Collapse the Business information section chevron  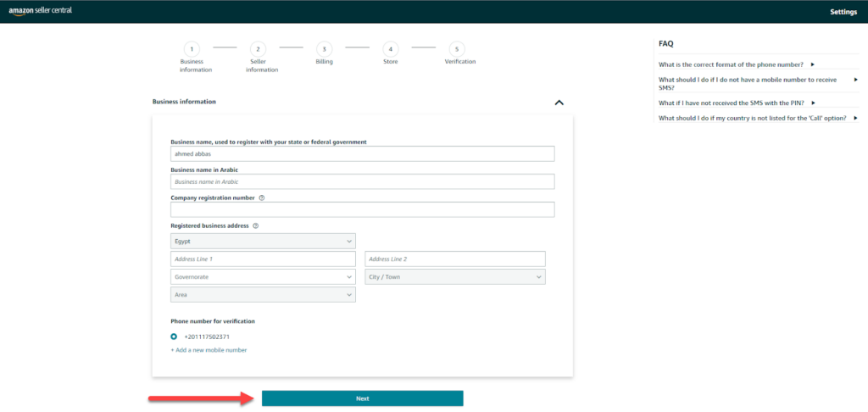point(559,103)
